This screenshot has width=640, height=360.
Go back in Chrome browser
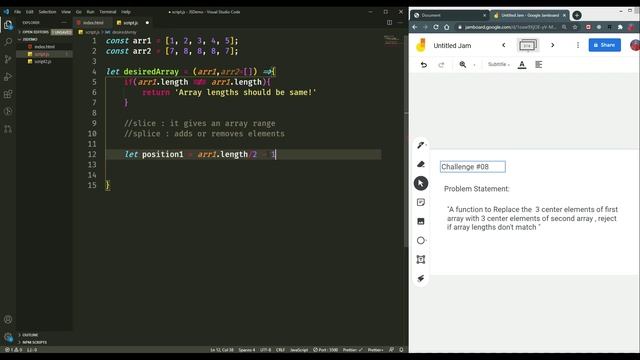tap(415, 27)
